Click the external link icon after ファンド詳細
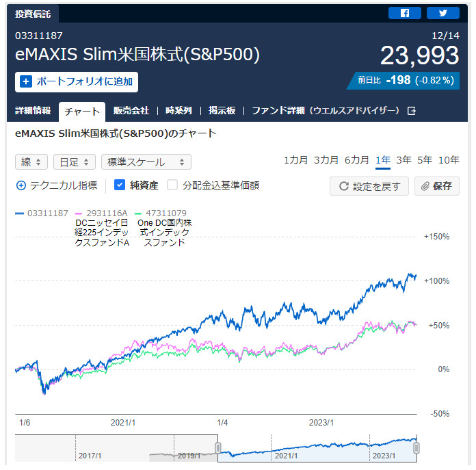The image size is (476, 470). 411,111
